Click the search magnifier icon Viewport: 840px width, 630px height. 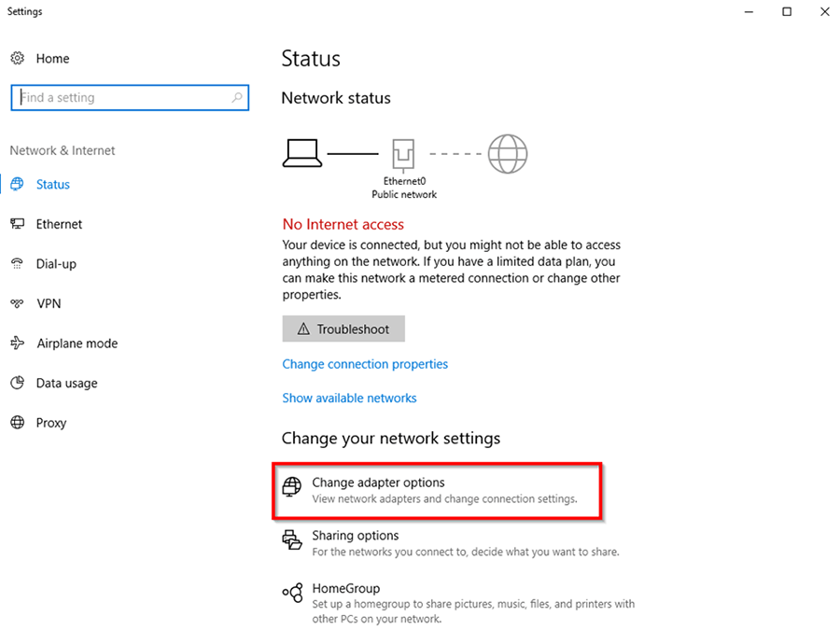coord(237,97)
